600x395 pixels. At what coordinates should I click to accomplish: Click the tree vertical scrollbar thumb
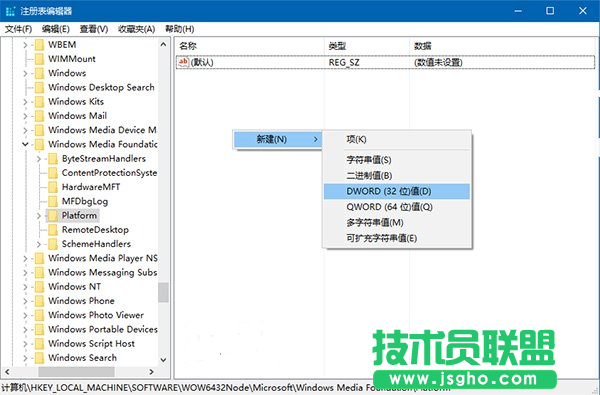point(163,292)
